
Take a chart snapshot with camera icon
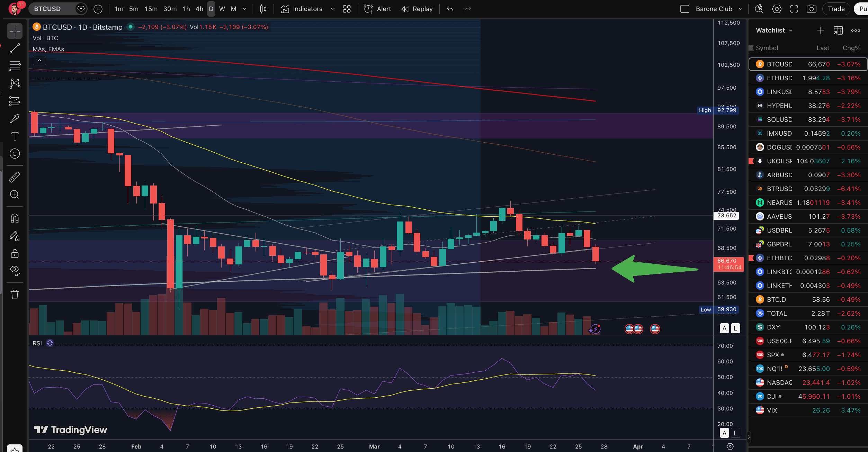coord(811,9)
